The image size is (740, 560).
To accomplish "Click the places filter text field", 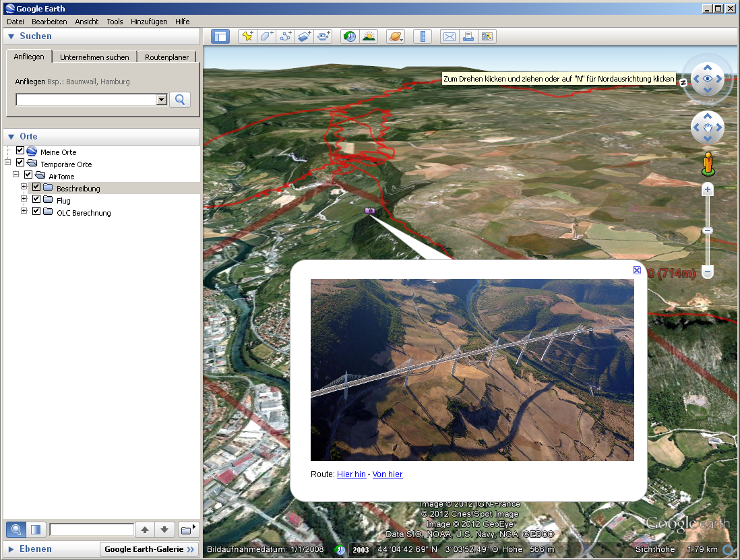I will pyautogui.click(x=92, y=530).
